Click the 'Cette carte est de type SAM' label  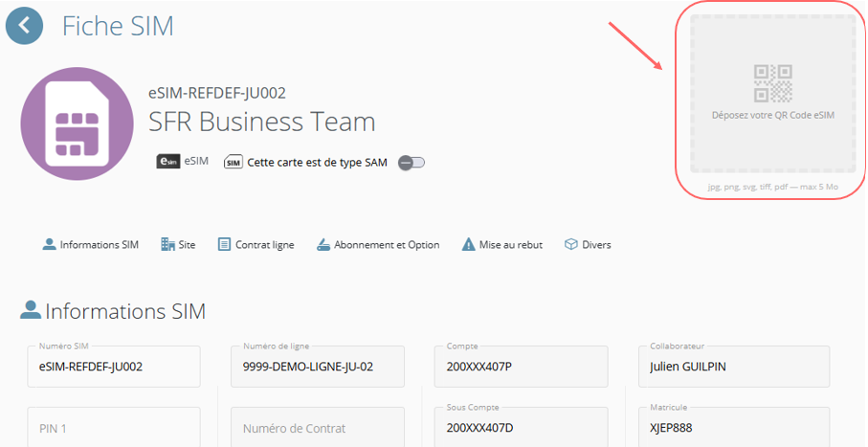pyautogui.click(x=317, y=163)
